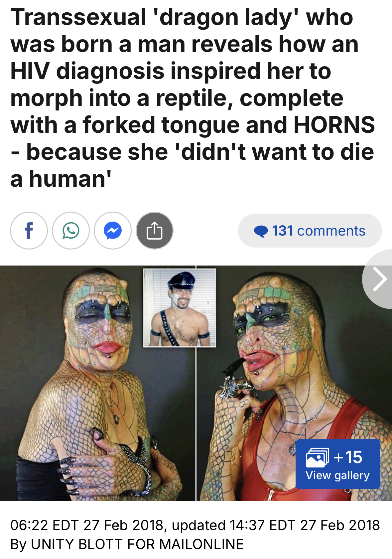Image resolution: width=392 pixels, height=559 pixels.
Task: Open left portrait photo with closed eyes
Action: click(x=97, y=383)
